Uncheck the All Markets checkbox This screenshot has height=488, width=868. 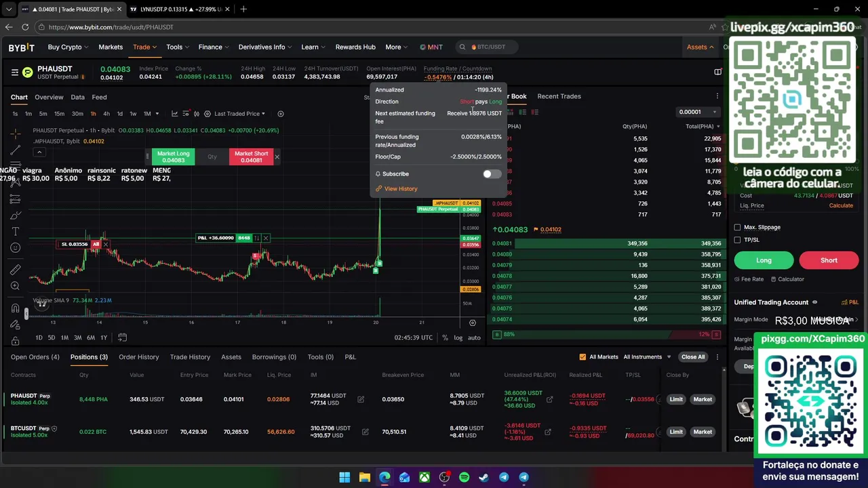click(x=583, y=357)
